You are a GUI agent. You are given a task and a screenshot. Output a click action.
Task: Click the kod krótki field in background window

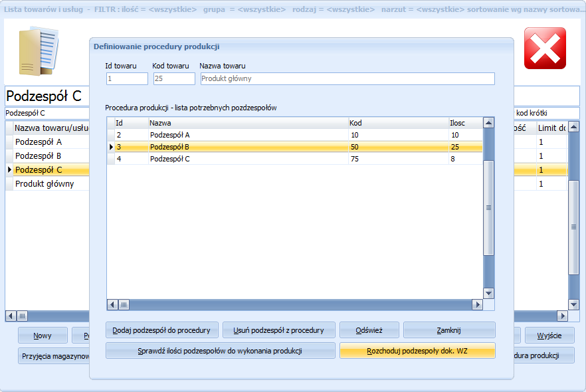click(547, 113)
